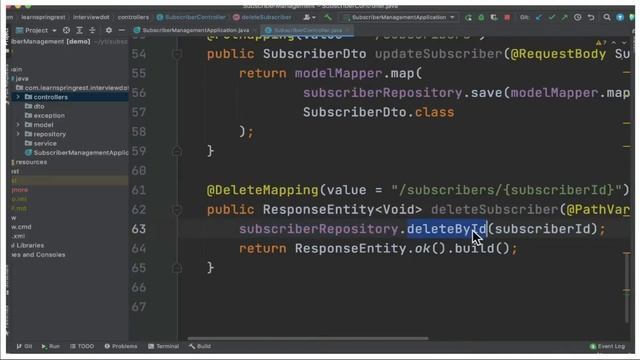Run with coverage icon in toolbar

(x=494, y=18)
